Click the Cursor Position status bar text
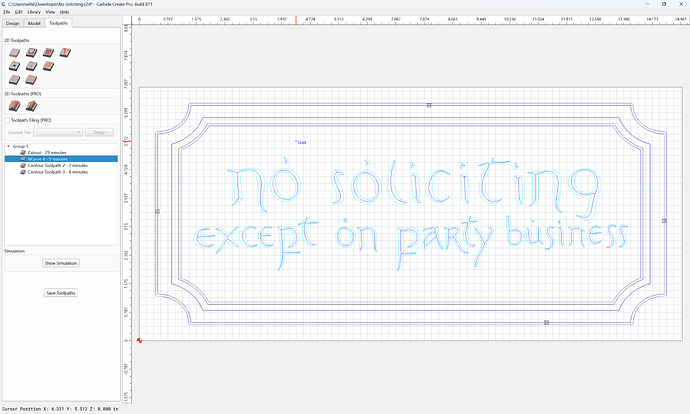 point(60,409)
